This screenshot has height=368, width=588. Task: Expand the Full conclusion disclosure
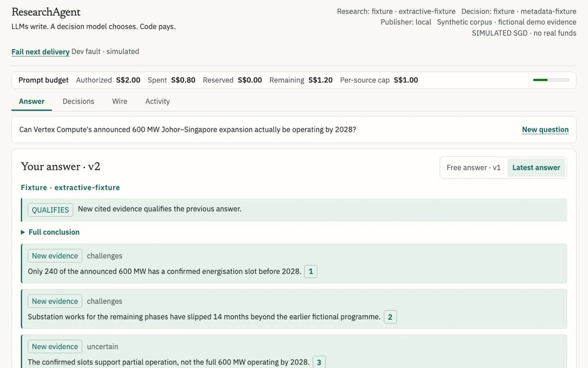tap(50, 232)
